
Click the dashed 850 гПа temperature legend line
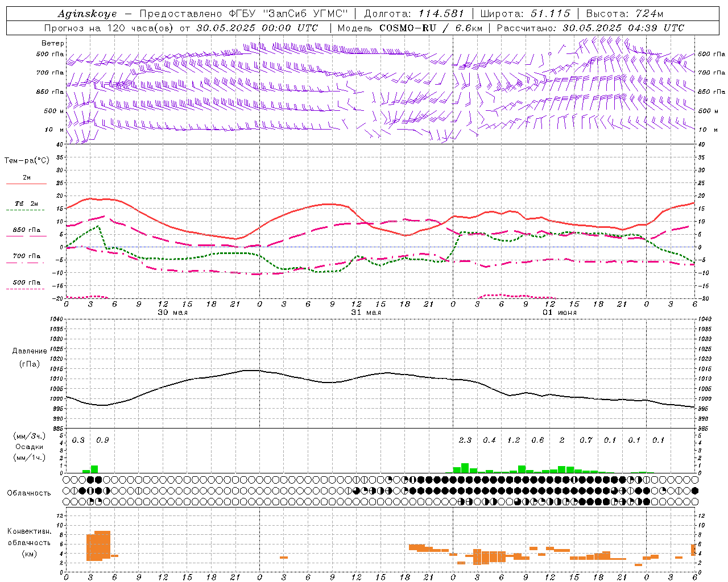point(26,236)
